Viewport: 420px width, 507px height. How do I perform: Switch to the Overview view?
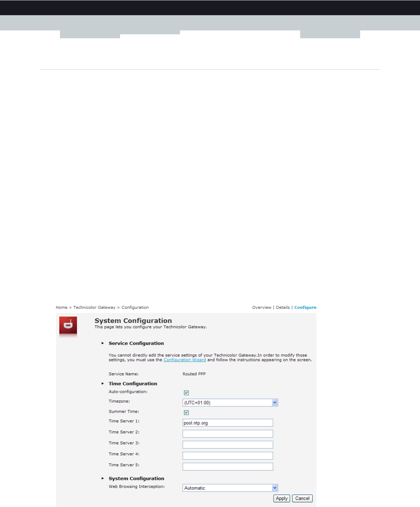click(262, 307)
